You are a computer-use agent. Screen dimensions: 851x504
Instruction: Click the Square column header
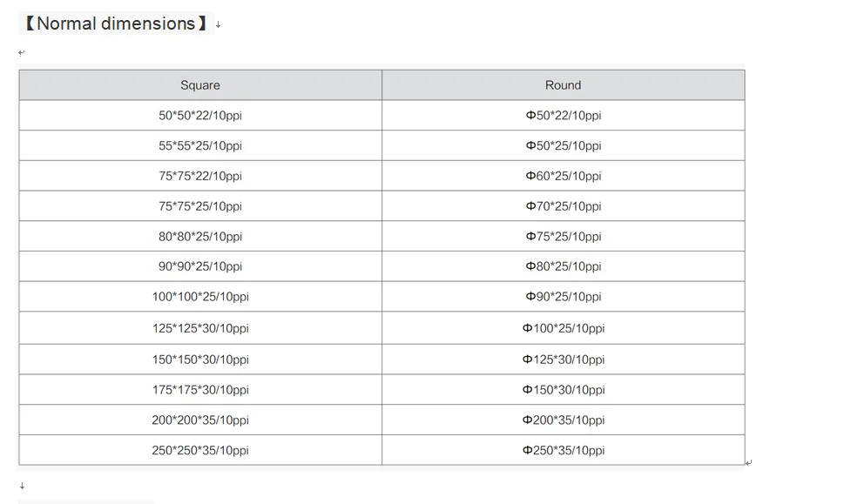coord(200,85)
